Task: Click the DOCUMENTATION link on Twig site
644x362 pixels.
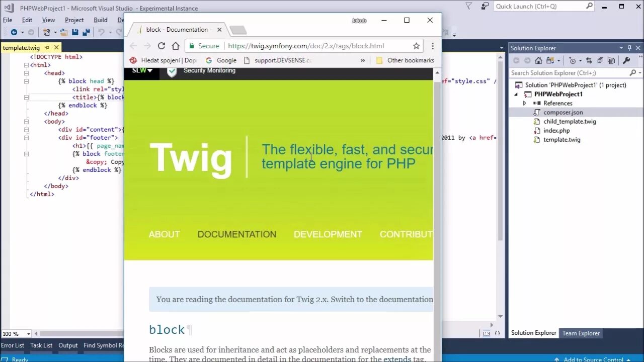Action: coord(236,234)
